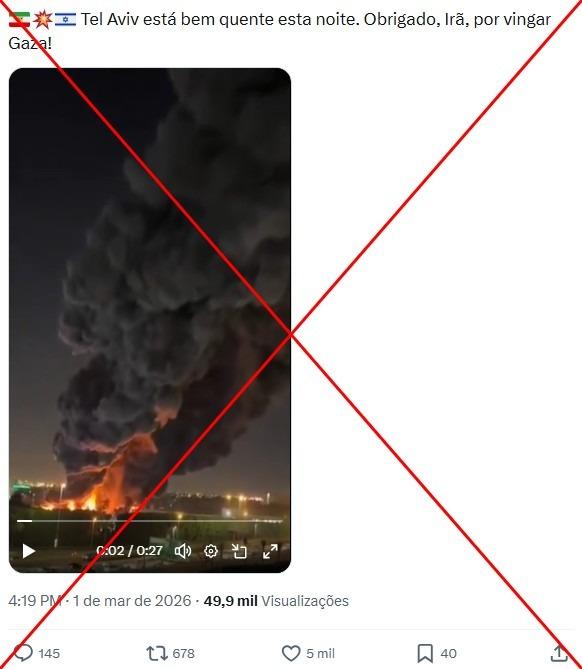This screenshot has height=669, width=582.
Task: Open the 4:19 PM timestamp link
Action: 35,601
